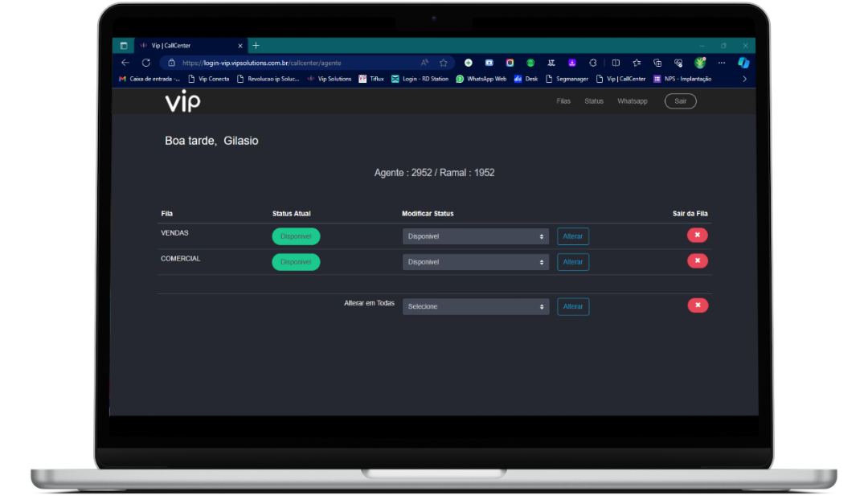Open the Filas menu item
This screenshot has width=868, height=496.
click(x=563, y=101)
